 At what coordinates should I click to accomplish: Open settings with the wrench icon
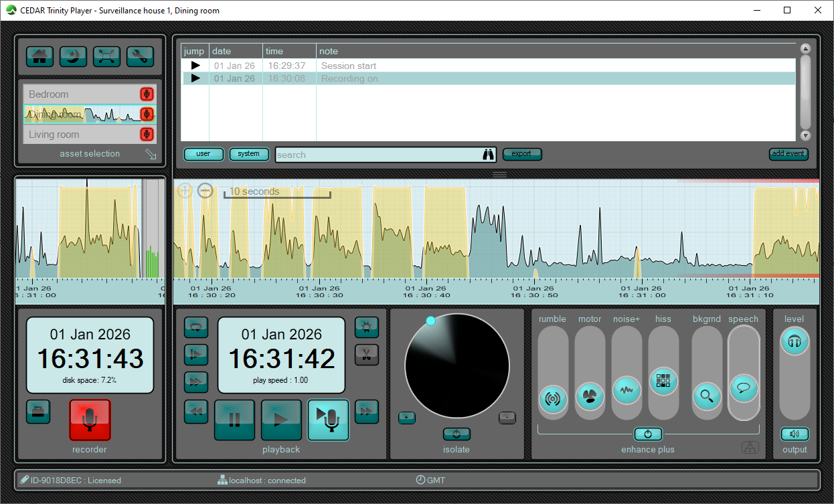[140, 56]
